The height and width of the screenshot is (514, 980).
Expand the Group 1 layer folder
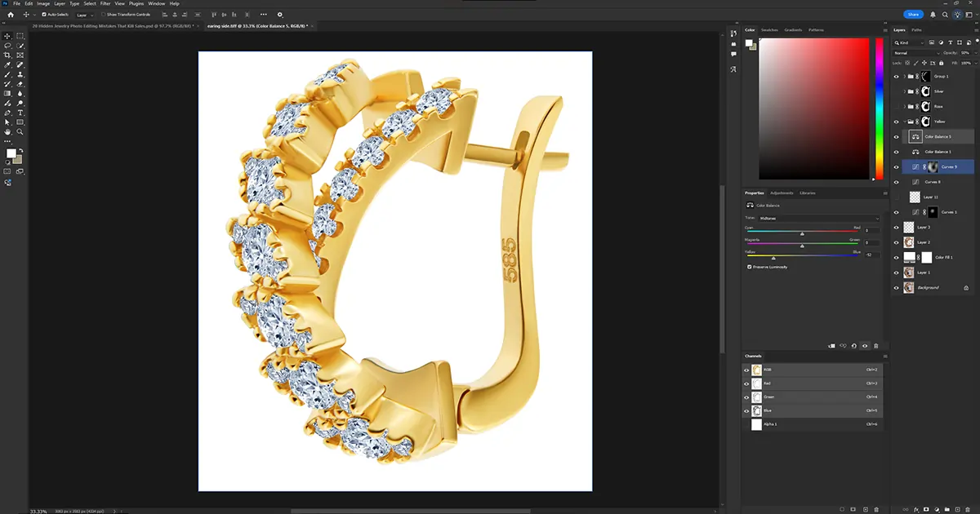coord(904,77)
